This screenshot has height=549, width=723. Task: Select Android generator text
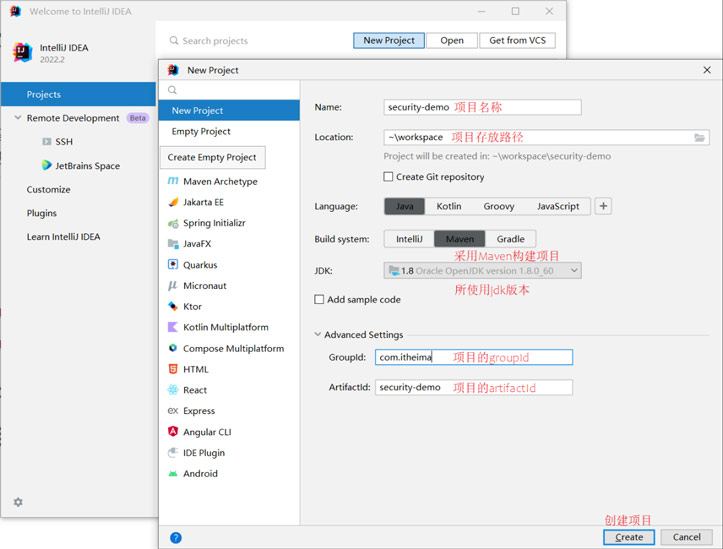tap(200, 473)
